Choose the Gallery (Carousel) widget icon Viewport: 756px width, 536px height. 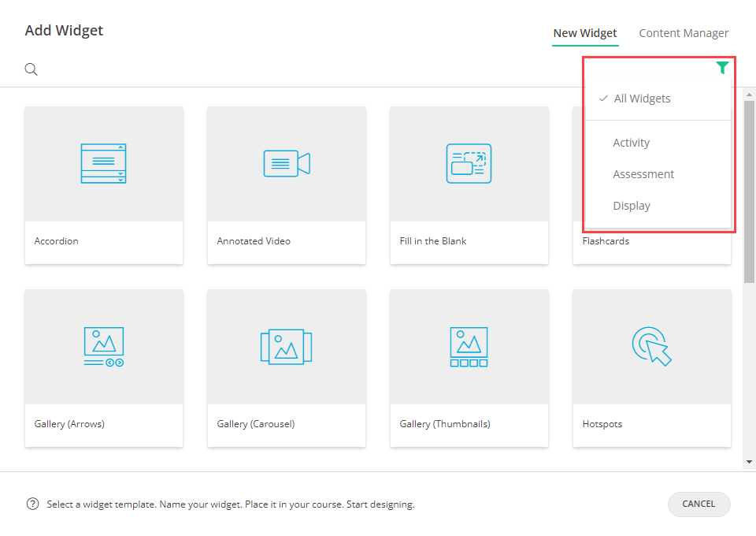click(x=286, y=347)
